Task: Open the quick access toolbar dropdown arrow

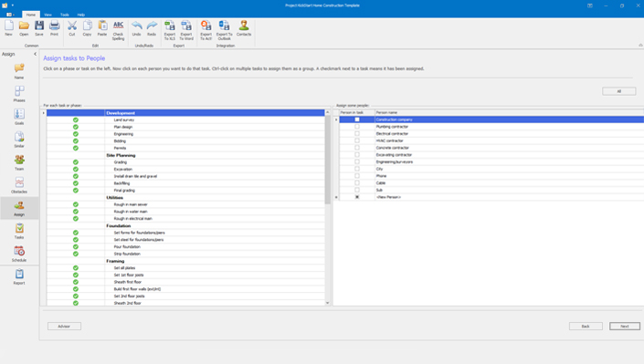Action: 12,5
